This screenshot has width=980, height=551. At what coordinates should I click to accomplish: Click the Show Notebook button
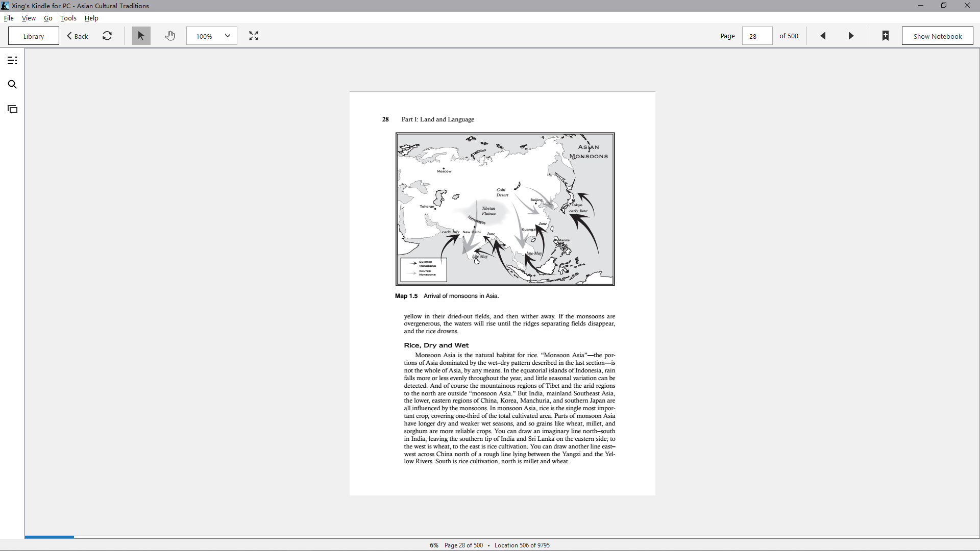[x=938, y=36]
